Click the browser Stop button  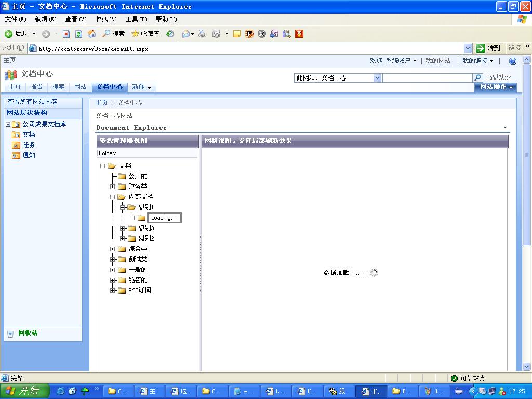66,34
